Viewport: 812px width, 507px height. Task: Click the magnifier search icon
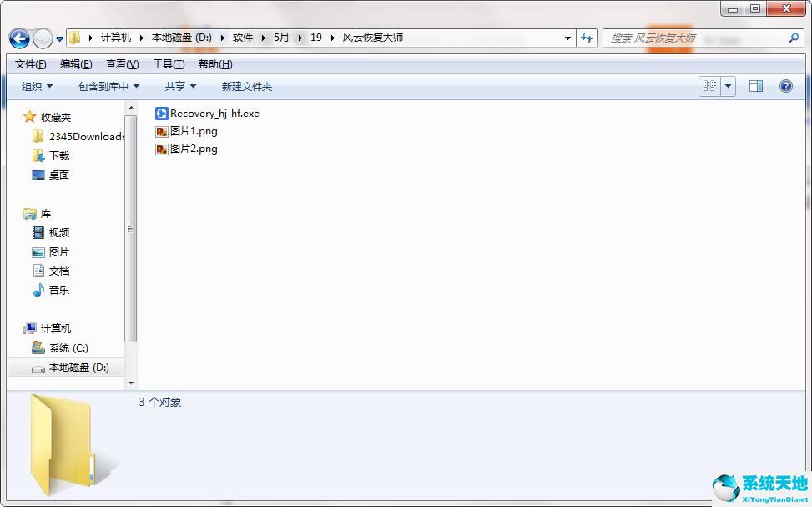(x=794, y=38)
